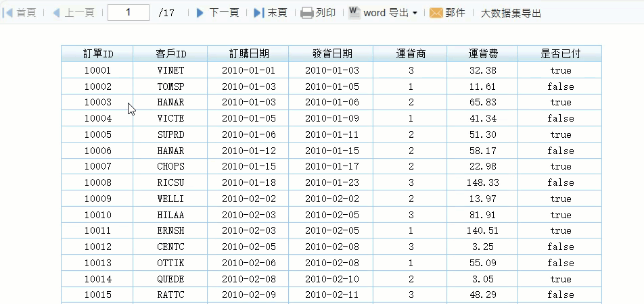This screenshot has width=644, height=304.
Task: Click the 客戶ID column header
Action: point(170,54)
